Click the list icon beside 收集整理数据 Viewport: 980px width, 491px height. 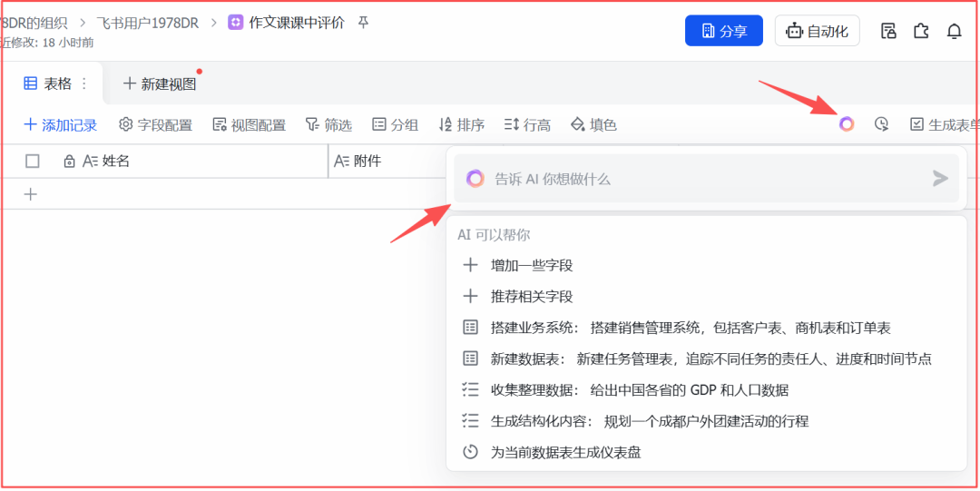click(470, 390)
